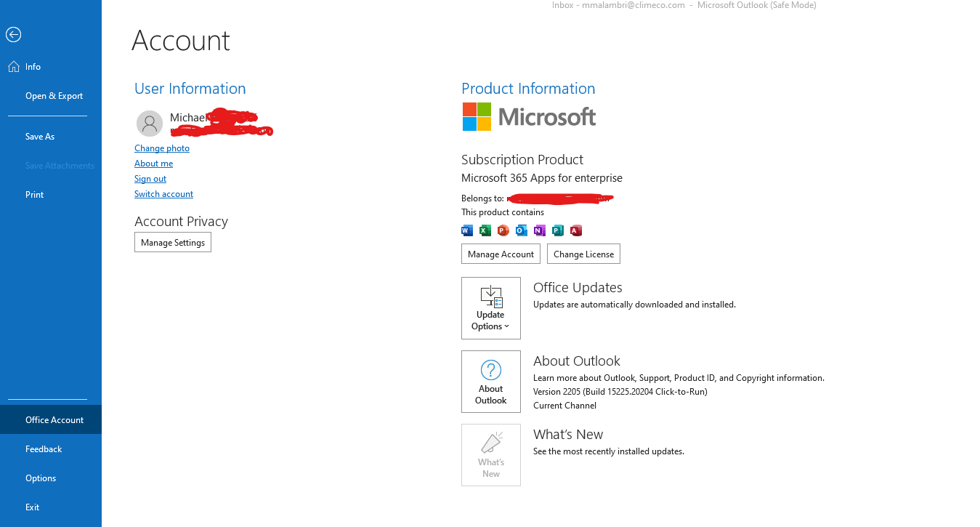
Task: Select Office Account in sidebar
Action: tap(51, 420)
